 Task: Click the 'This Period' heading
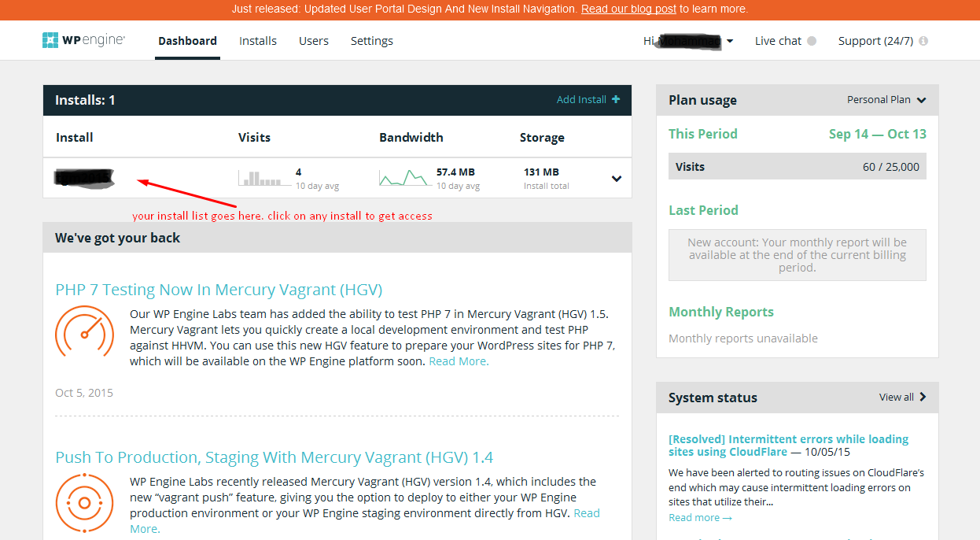pyautogui.click(x=703, y=134)
